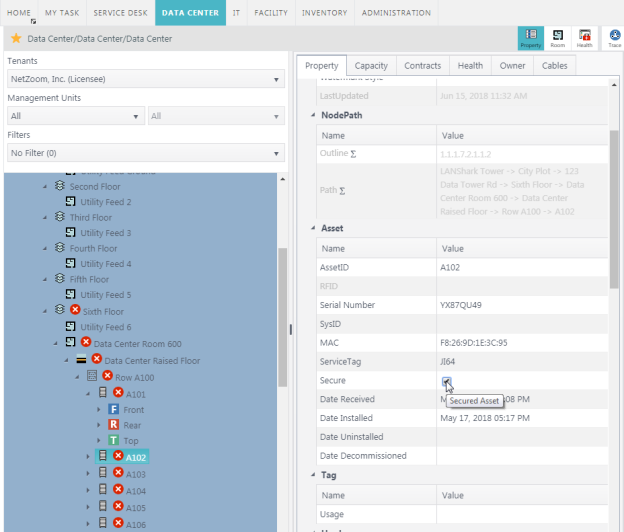Click the Property view icon
Image resolution: width=624 pixels, height=532 pixels.
click(530, 38)
